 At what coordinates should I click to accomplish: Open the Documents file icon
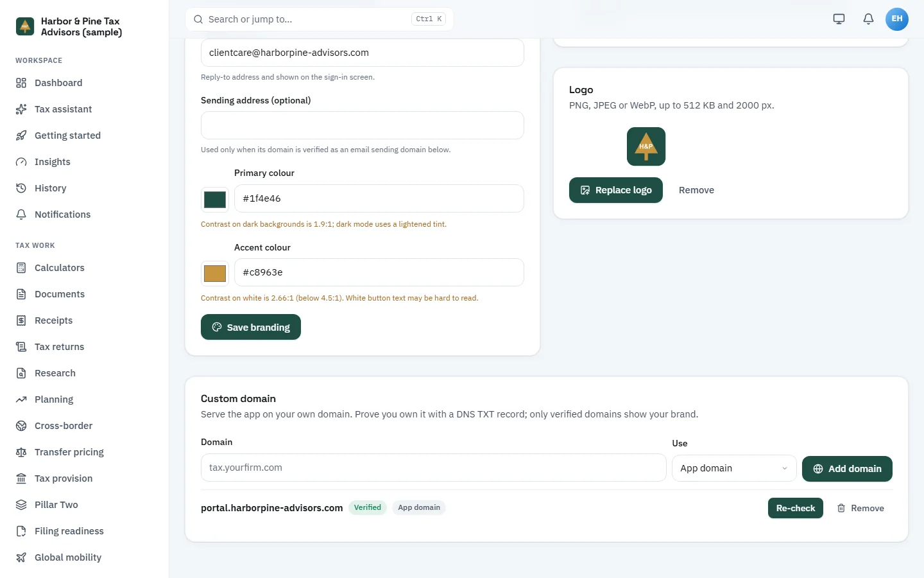[x=21, y=294]
